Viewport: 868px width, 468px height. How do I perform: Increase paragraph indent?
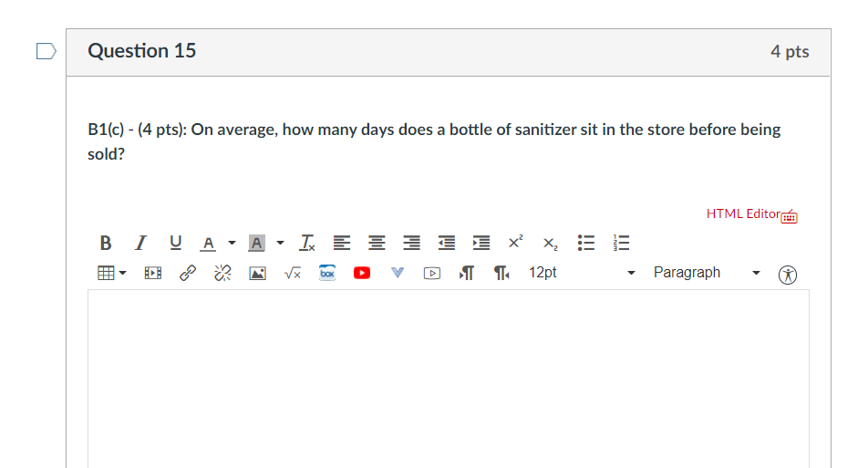pyautogui.click(x=481, y=243)
